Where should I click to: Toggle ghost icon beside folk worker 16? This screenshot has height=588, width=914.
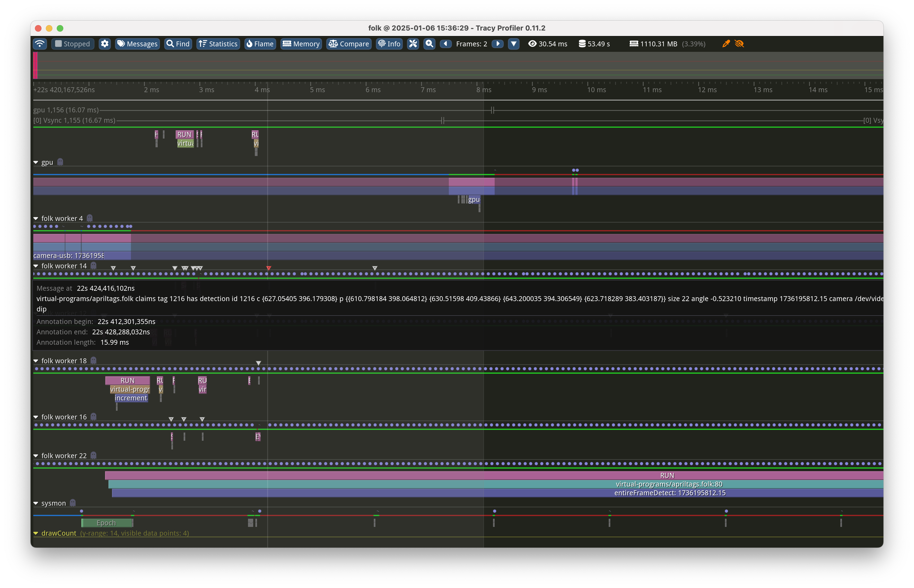point(94,417)
